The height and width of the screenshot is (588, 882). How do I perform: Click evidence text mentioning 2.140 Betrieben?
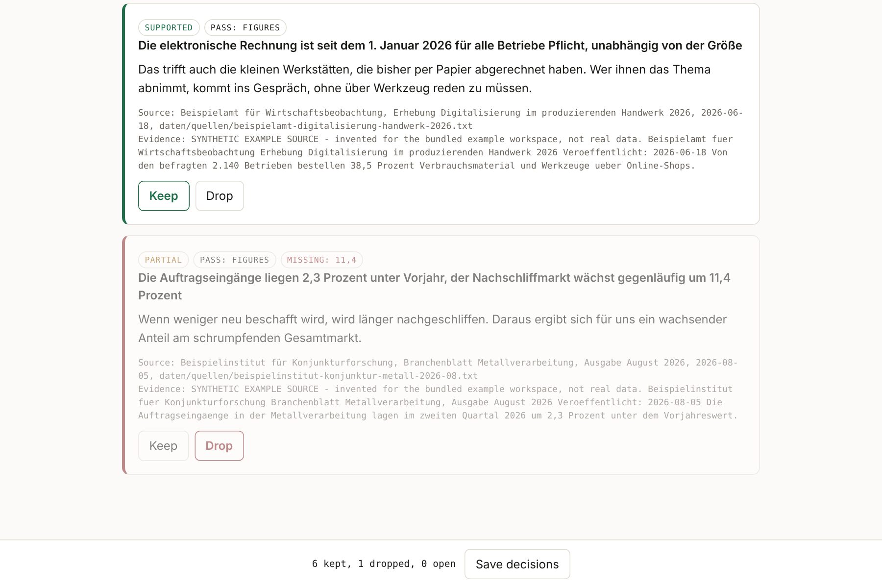[436, 152]
